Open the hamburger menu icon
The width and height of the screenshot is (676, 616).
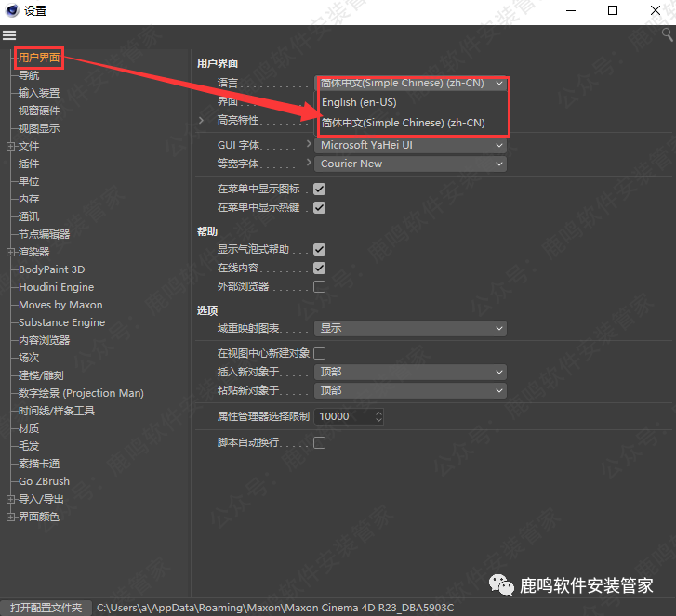(9, 35)
